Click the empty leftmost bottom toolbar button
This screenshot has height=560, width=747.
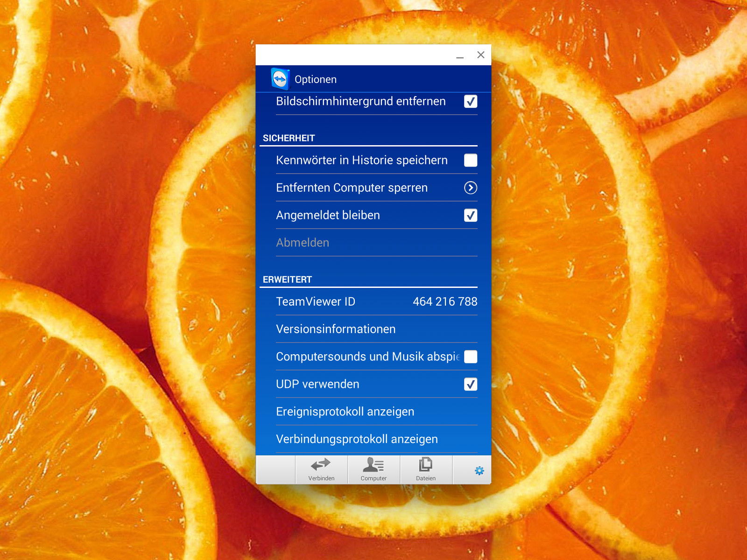coord(275,469)
